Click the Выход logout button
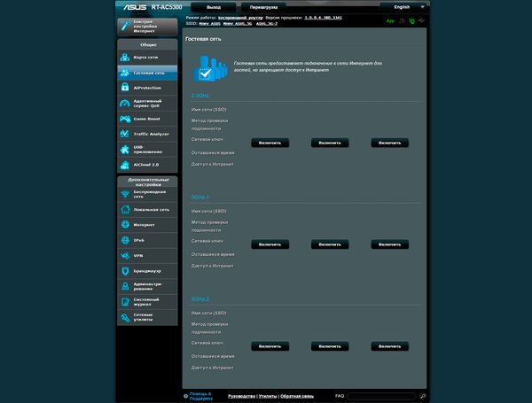This screenshot has height=403, width=532. click(214, 7)
